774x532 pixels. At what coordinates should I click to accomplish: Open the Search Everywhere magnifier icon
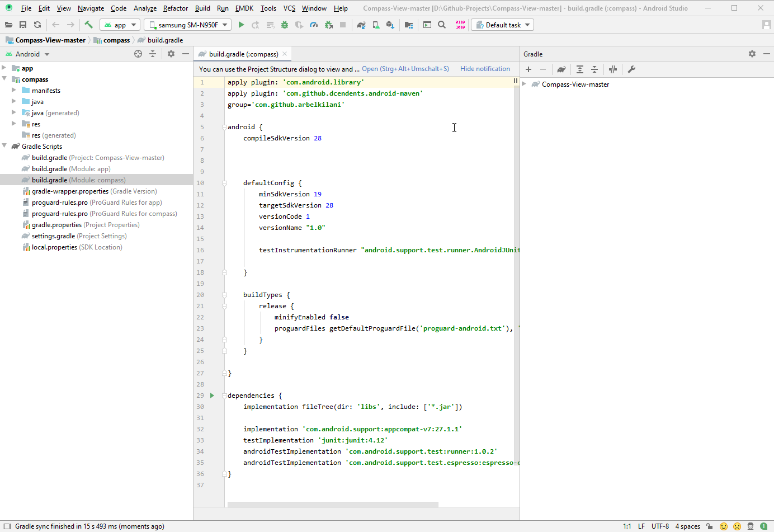442,25
